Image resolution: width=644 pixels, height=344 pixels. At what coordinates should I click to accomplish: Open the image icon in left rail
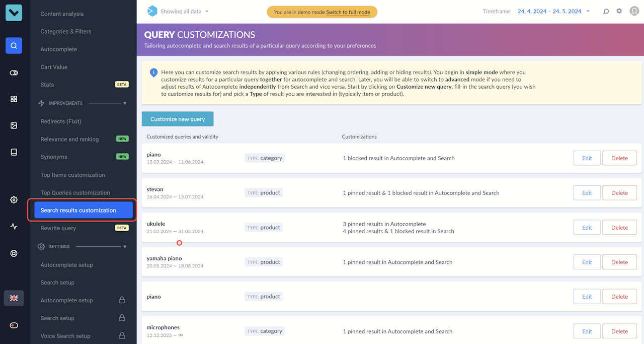pyautogui.click(x=14, y=125)
